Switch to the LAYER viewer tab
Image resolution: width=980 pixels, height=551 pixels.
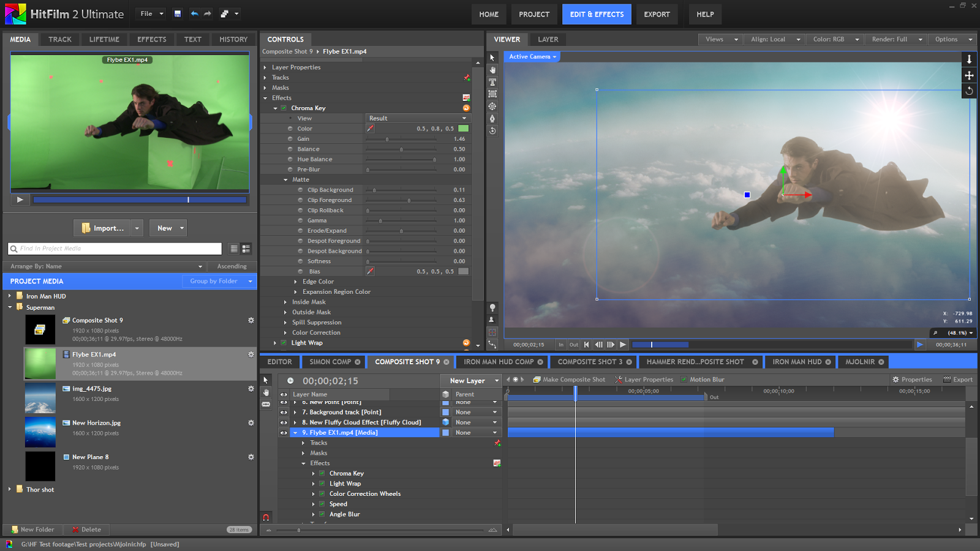(548, 39)
